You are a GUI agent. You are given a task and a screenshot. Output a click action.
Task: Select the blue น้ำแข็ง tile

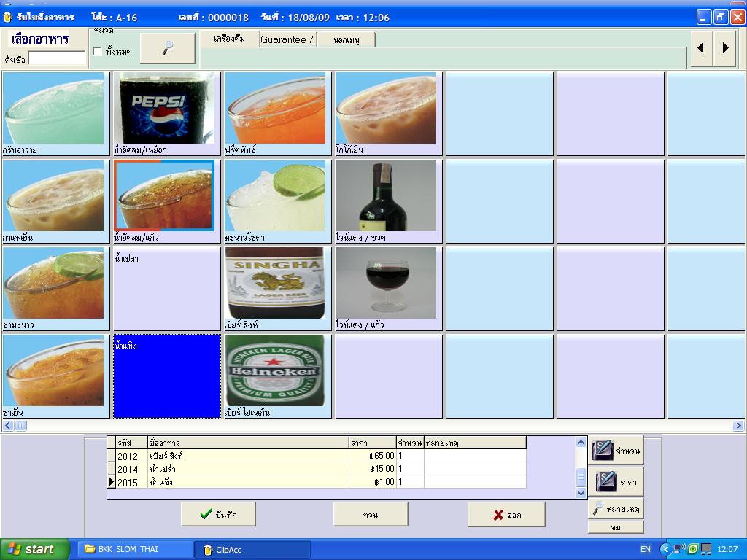pyautogui.click(x=166, y=376)
